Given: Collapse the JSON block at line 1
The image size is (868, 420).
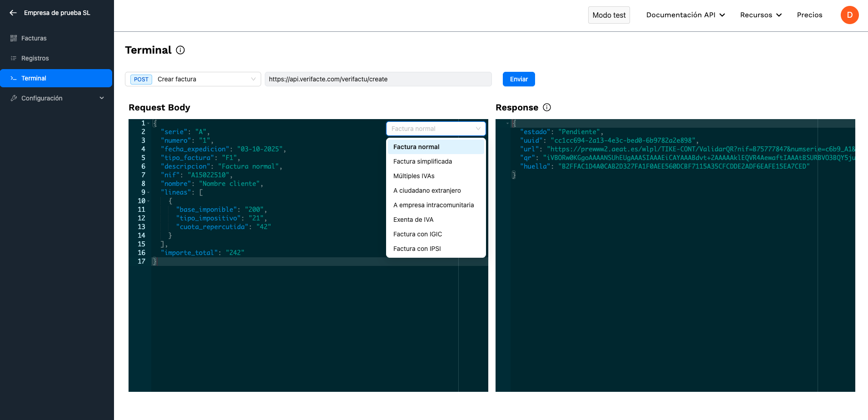Looking at the screenshot, I should coord(149,123).
